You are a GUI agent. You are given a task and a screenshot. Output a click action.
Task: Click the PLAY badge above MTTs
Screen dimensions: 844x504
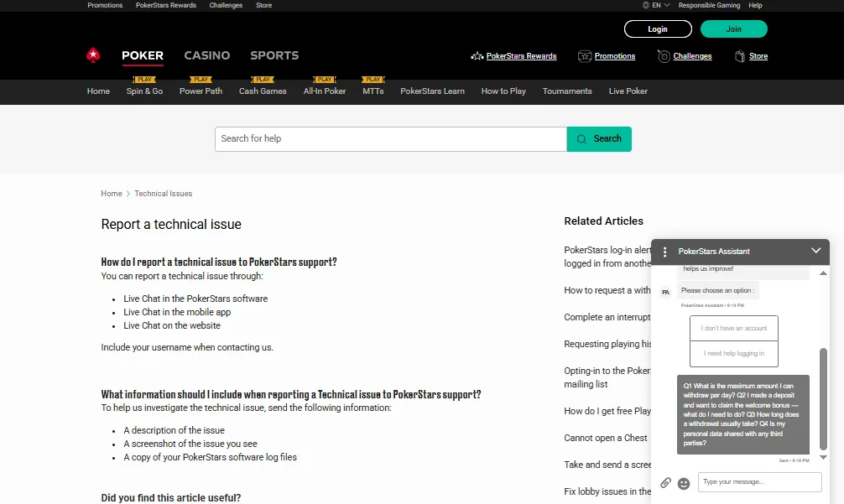tap(373, 79)
